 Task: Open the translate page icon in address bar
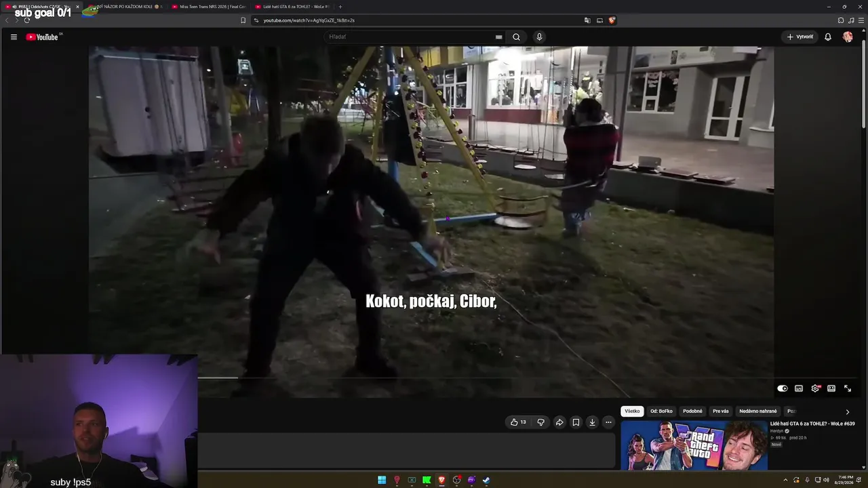587,20
